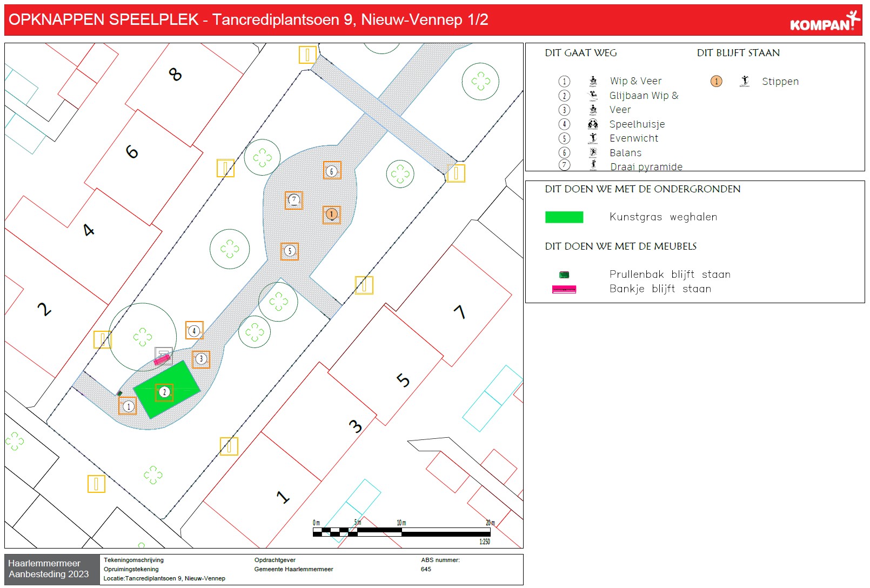Click the Speelhuisje icon in the legend
Image resolution: width=870 pixels, height=588 pixels.
[593, 124]
